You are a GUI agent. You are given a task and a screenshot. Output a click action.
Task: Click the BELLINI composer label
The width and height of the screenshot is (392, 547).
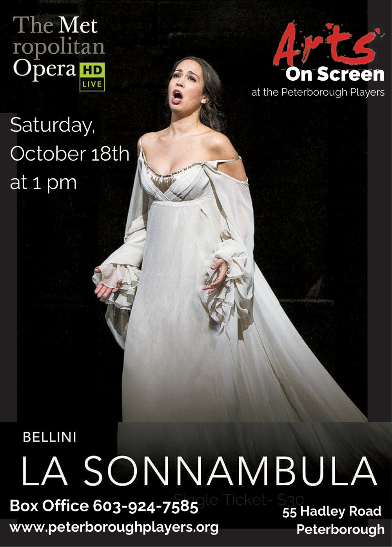click(49, 437)
